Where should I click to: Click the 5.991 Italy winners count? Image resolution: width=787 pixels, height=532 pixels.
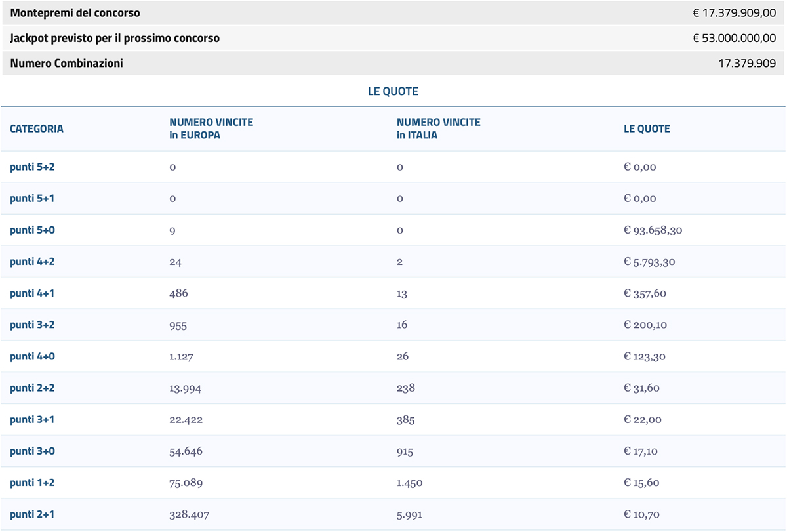click(409, 514)
